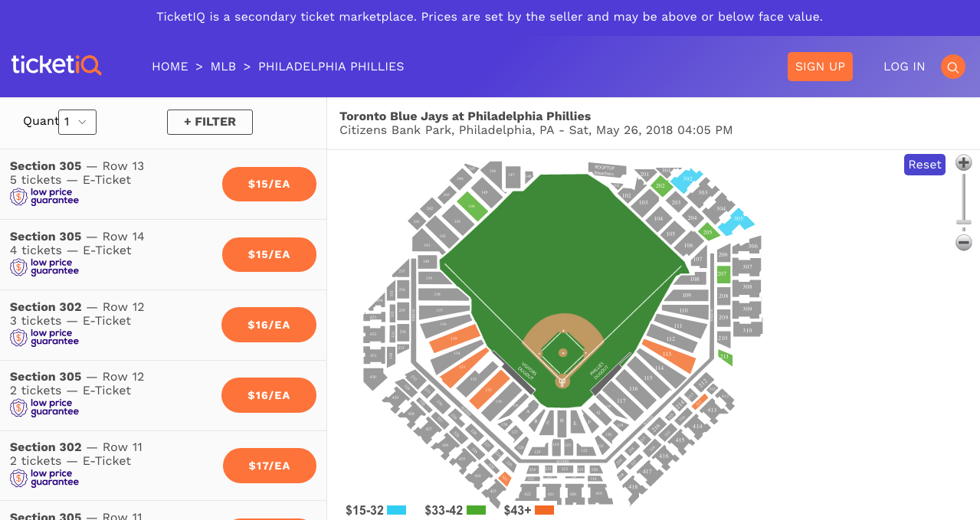Click the LOG IN link
The image size is (980, 520).
coord(904,67)
